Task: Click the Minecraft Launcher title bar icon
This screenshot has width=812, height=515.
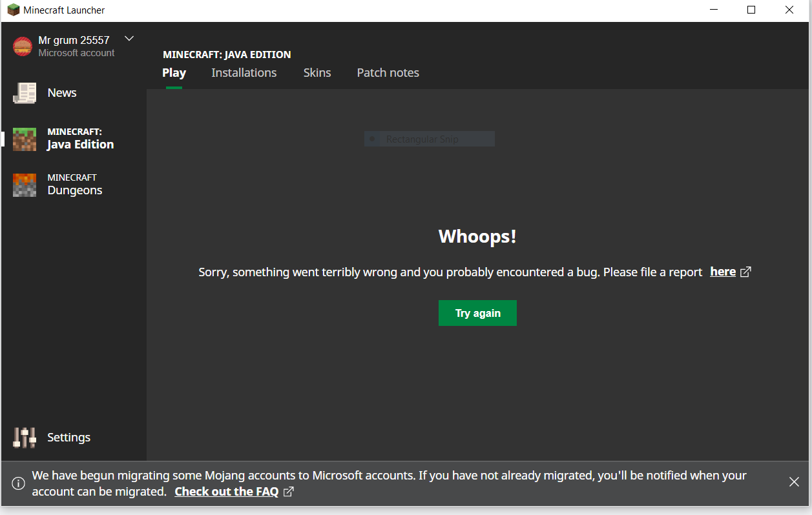Action: click(14, 10)
